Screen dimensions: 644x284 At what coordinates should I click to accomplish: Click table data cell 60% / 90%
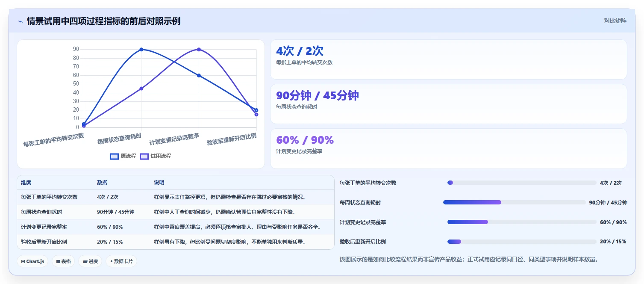(x=110, y=227)
